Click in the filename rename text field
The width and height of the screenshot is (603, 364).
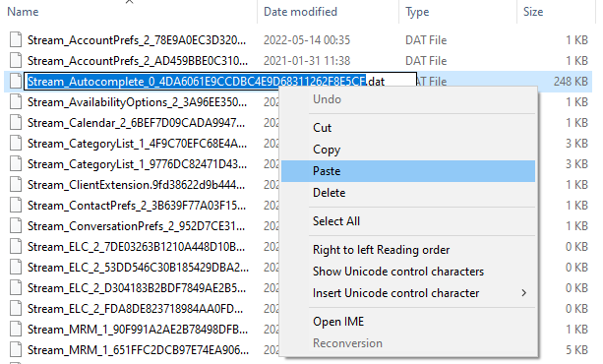(220, 82)
